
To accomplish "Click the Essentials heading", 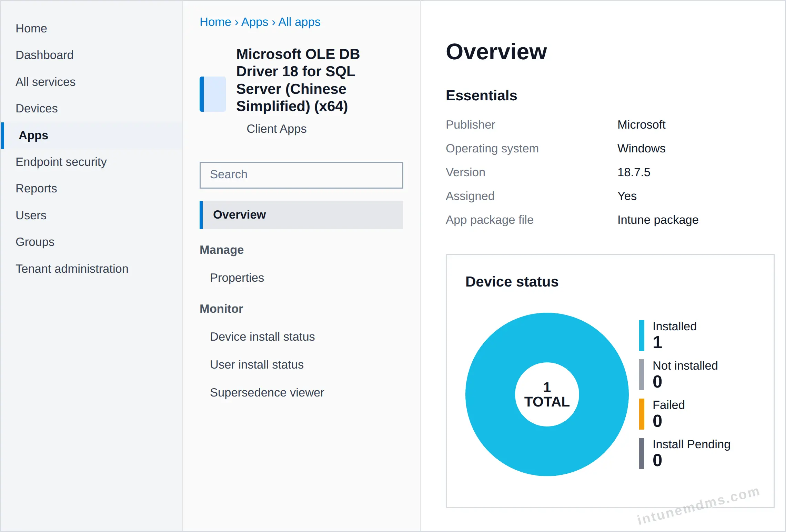I will [x=481, y=96].
